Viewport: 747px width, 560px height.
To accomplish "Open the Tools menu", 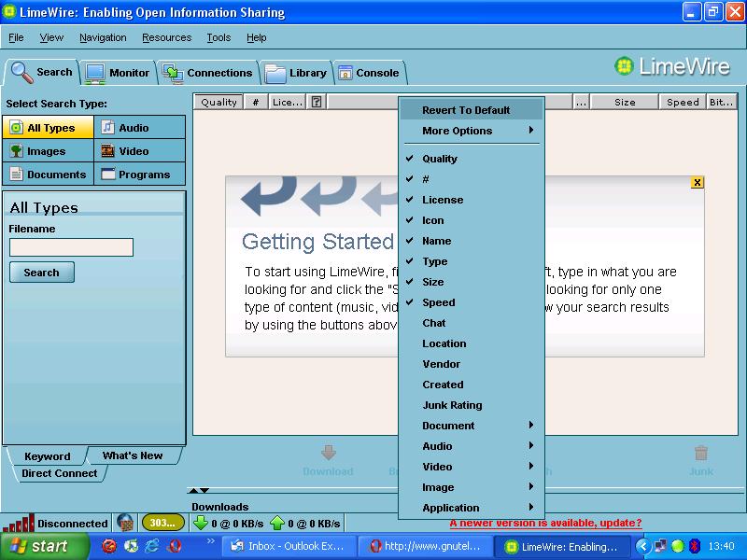I will [218, 37].
